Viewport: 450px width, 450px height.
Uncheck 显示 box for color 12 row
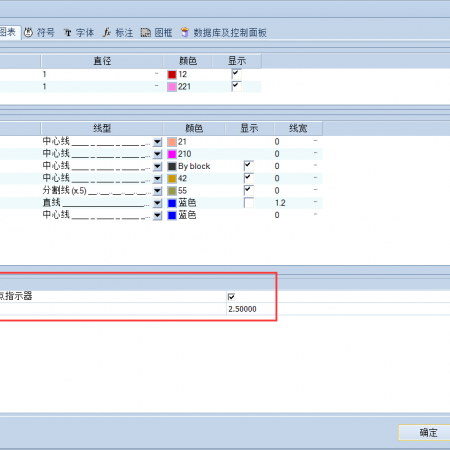(236, 74)
